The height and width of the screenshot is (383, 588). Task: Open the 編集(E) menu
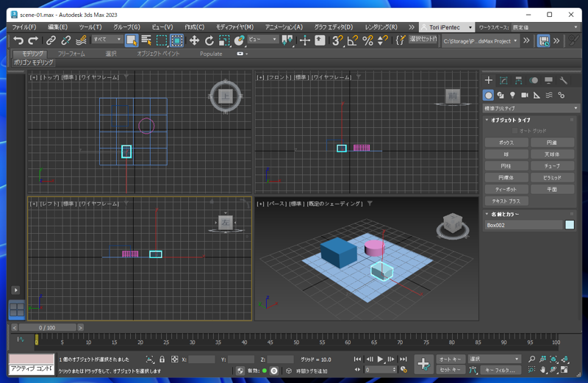pyautogui.click(x=57, y=27)
